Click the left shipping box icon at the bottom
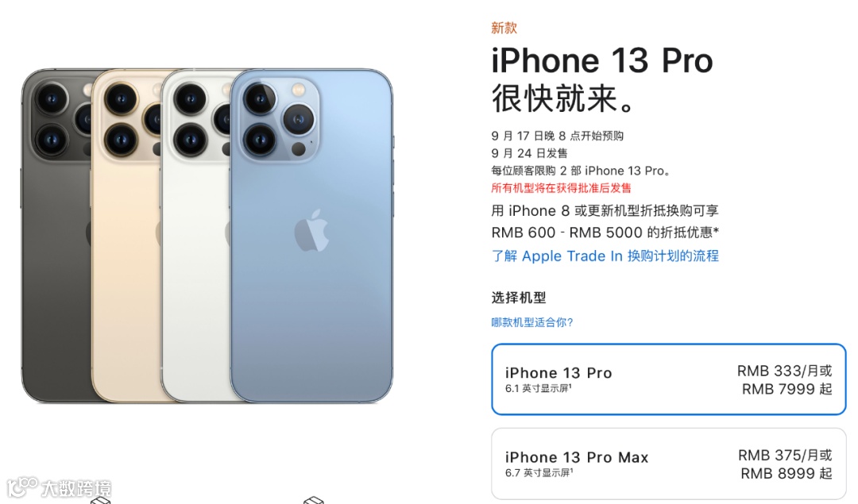858x504 pixels. coord(100,499)
